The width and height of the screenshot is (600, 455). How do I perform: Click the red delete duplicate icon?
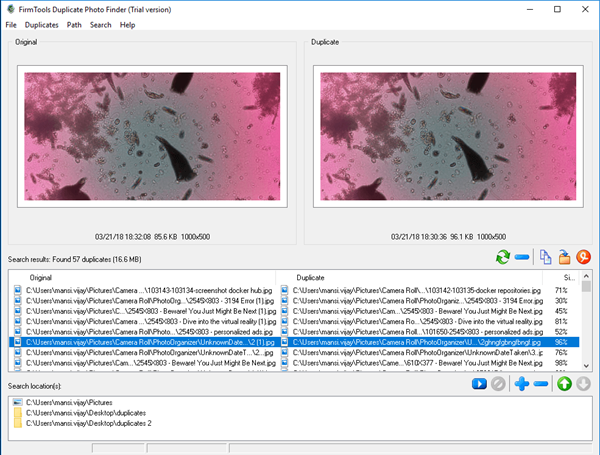click(x=584, y=257)
